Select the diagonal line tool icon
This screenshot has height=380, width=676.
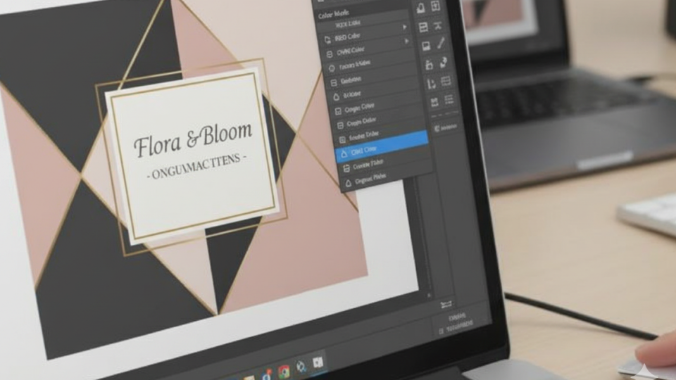441,44
